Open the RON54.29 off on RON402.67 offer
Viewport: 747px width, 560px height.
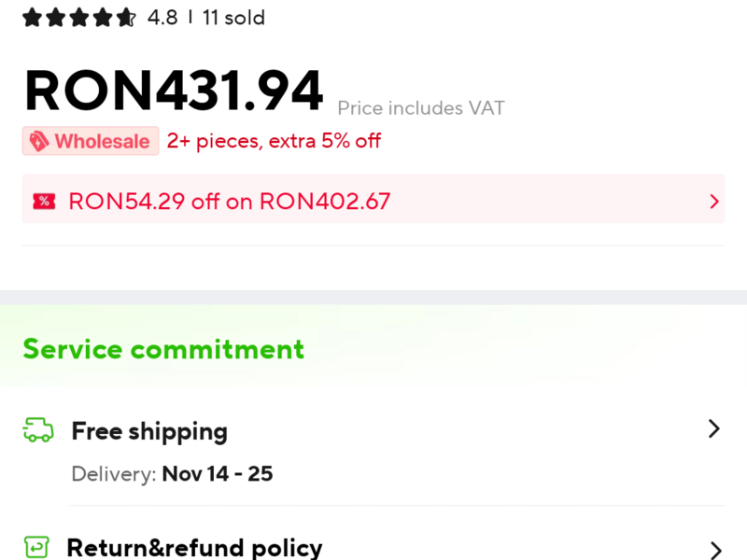[x=229, y=201]
